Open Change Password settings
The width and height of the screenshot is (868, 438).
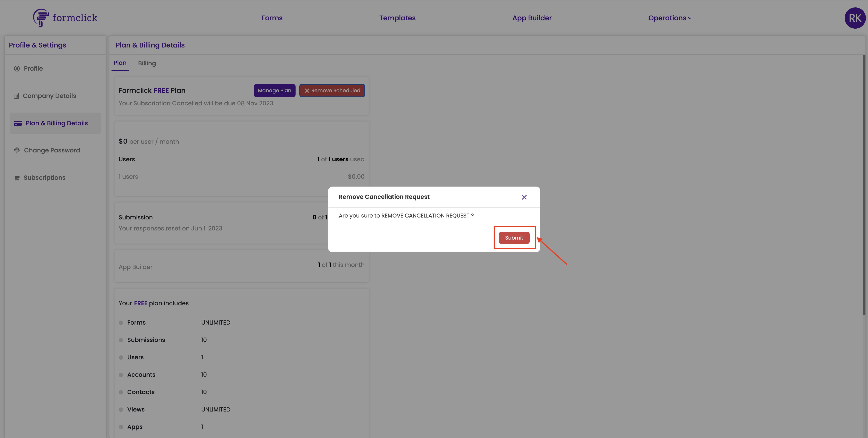tap(55, 150)
